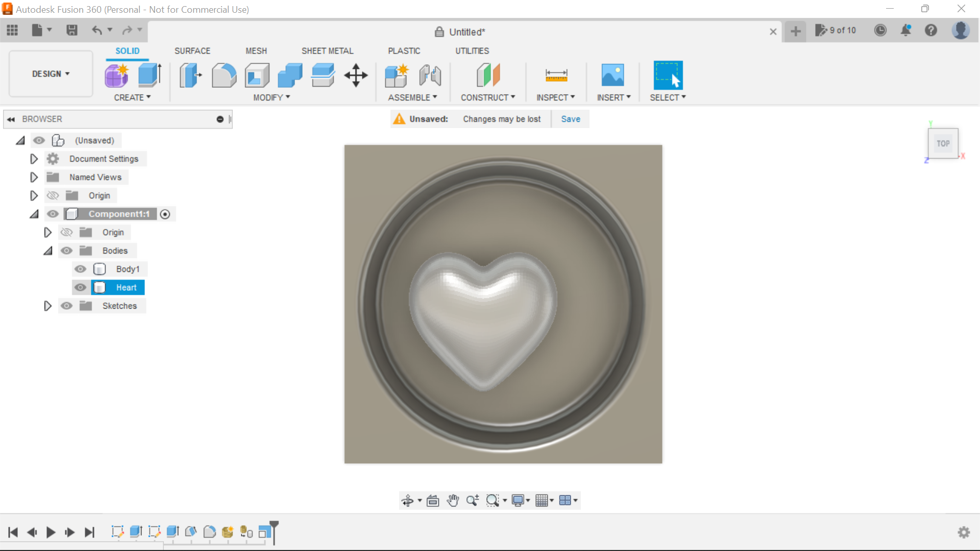Image resolution: width=980 pixels, height=551 pixels.
Task: Switch to the SHEET METAL tab
Action: point(327,51)
